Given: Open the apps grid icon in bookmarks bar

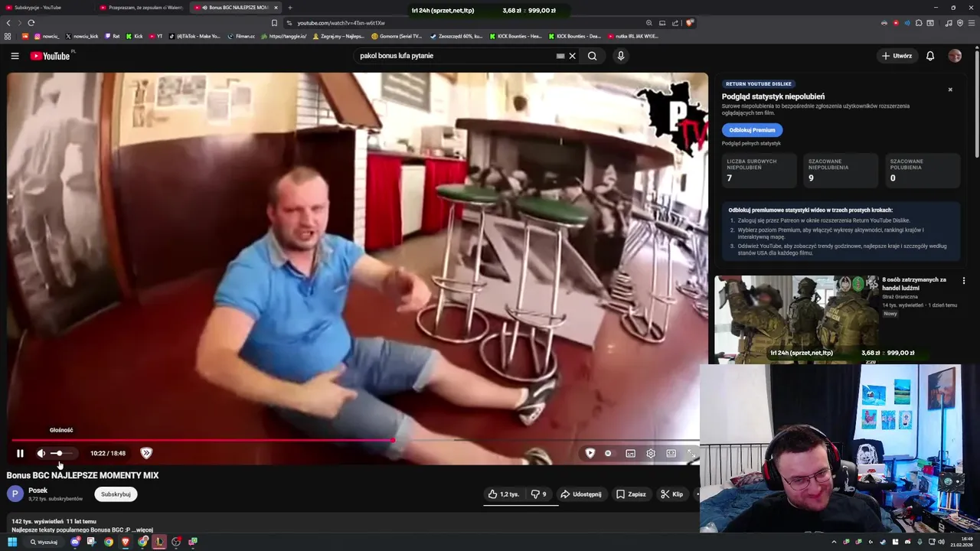Looking at the screenshot, I should coord(8,36).
